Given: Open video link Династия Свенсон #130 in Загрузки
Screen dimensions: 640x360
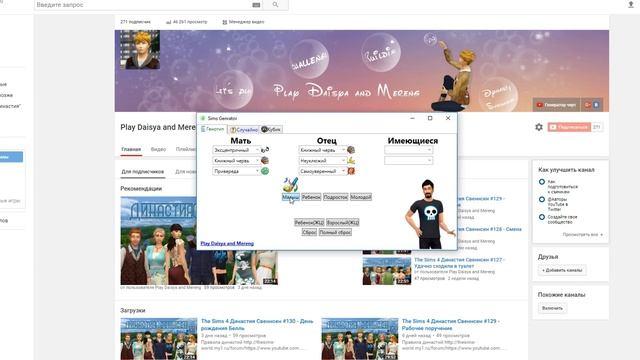Looking at the screenshot, I should pos(257,324).
